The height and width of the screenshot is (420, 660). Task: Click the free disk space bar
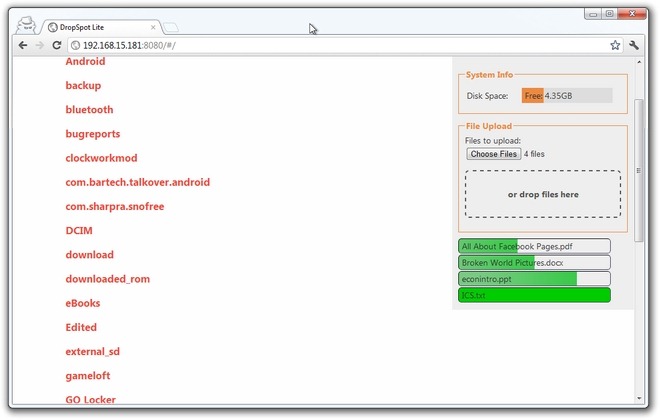(567, 96)
